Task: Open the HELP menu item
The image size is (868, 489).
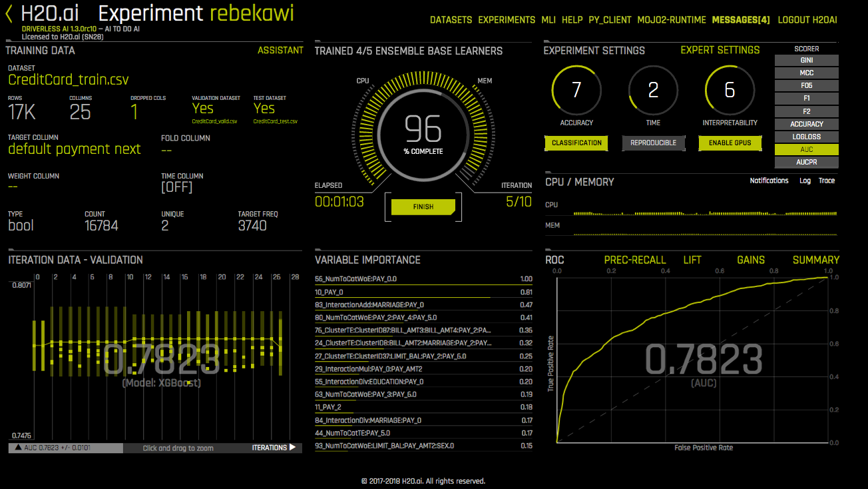Action: [572, 20]
